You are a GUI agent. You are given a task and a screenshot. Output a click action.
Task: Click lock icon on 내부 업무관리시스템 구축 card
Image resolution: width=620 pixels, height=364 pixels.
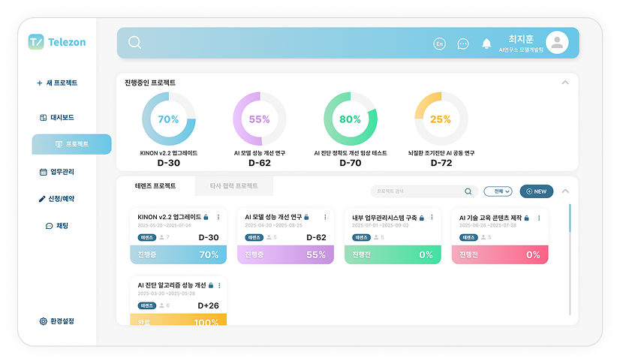[422, 218]
